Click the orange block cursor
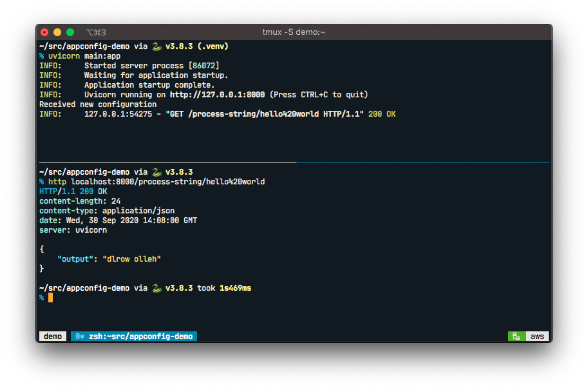Viewport: 588px width, 390px height. (x=50, y=297)
